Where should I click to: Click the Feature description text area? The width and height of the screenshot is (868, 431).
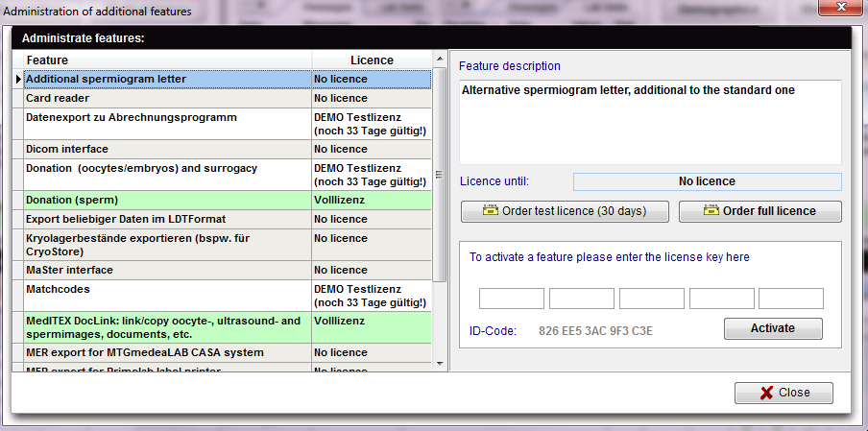click(x=650, y=122)
